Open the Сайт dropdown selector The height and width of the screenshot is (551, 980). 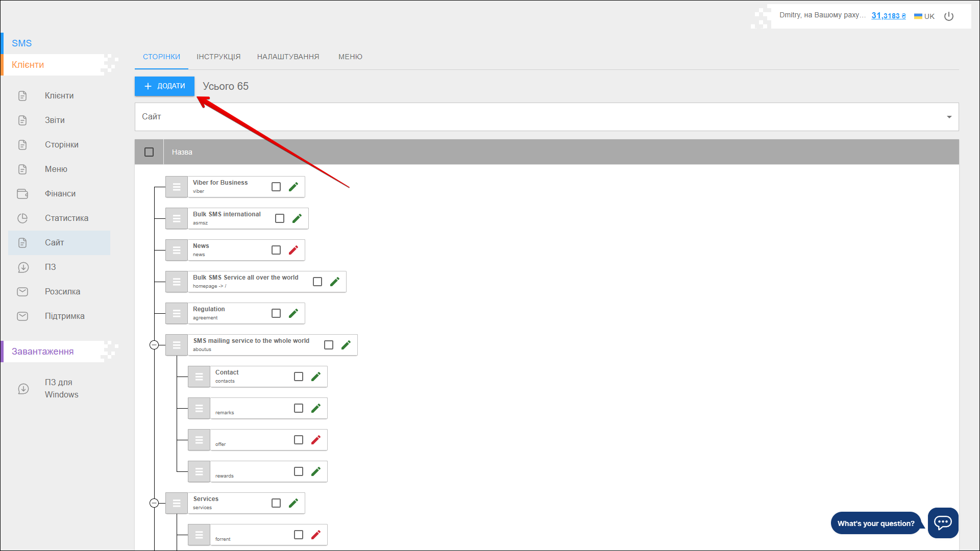(546, 117)
